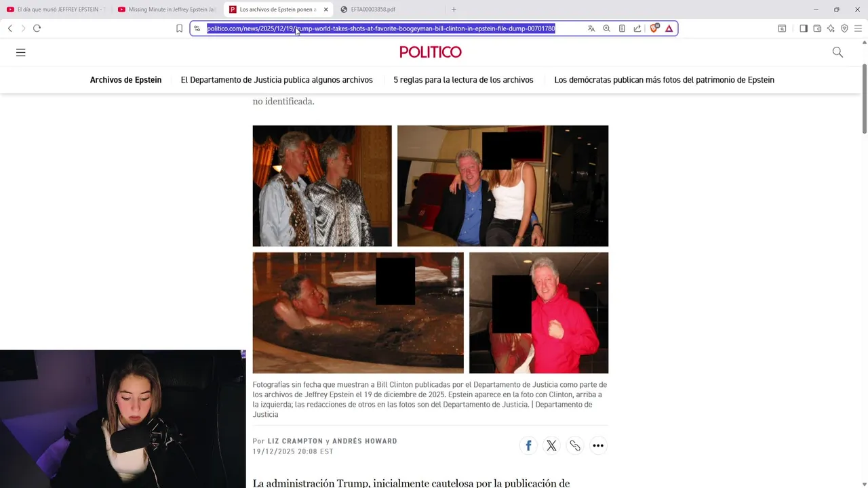Viewport: 868px width, 488px height.
Task: Bookmark this page with the bookmark icon
Action: [179, 28]
